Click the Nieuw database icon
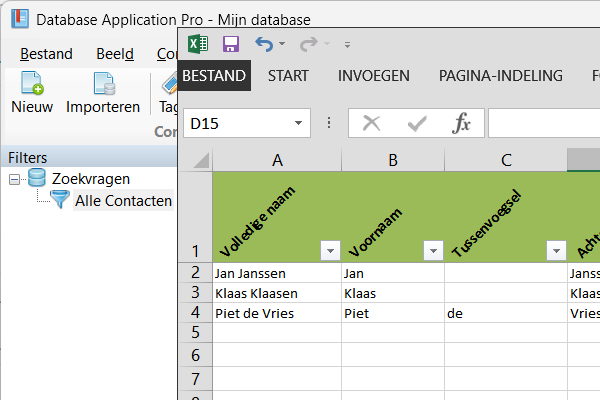 (x=32, y=84)
